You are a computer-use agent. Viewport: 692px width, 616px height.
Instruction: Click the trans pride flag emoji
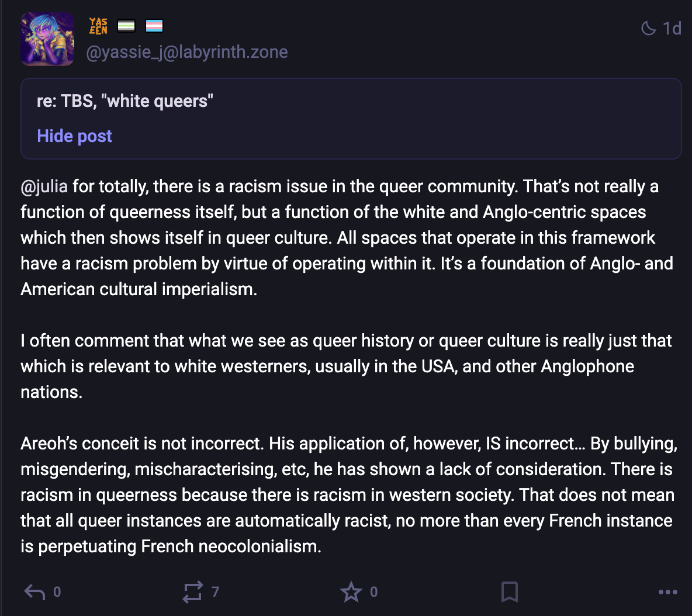[x=154, y=26]
